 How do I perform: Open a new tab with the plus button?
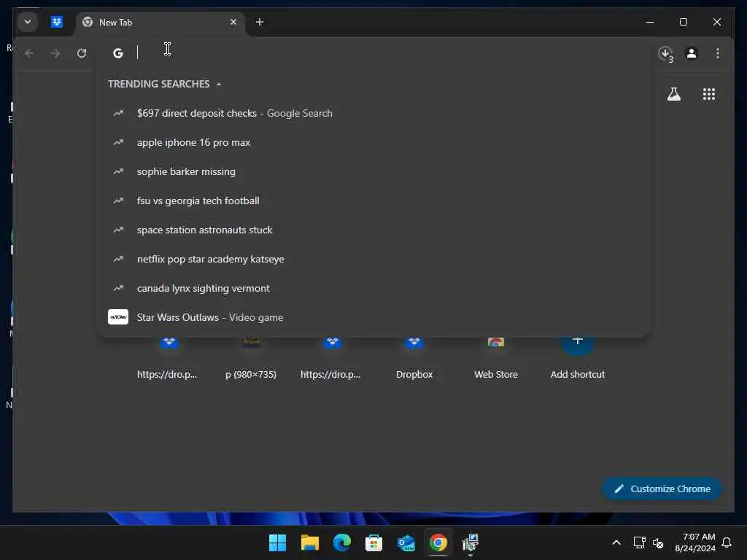(260, 22)
